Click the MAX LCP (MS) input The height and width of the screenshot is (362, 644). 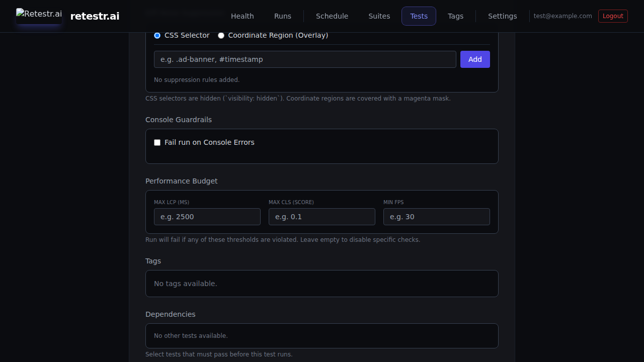207,216
